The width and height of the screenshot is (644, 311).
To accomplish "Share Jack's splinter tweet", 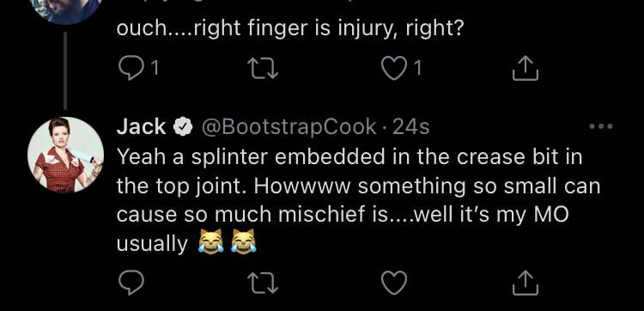I will coord(526,283).
